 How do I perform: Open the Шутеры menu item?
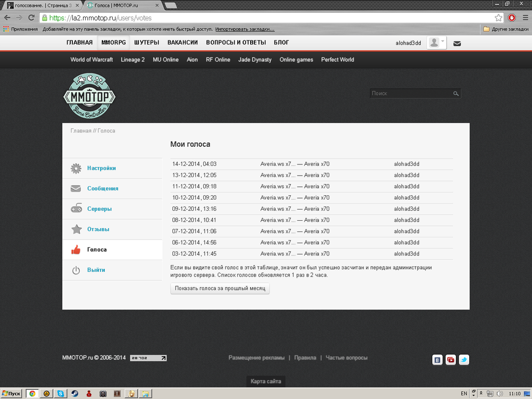click(147, 43)
